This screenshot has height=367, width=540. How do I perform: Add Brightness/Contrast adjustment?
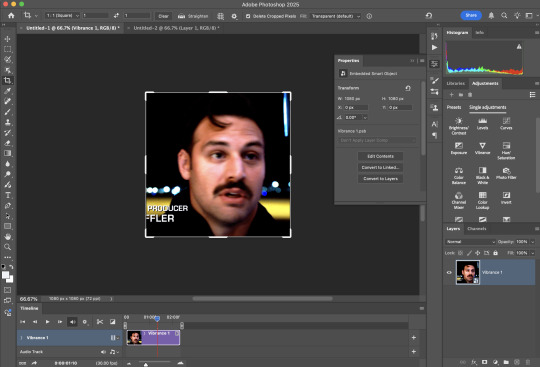tap(459, 126)
